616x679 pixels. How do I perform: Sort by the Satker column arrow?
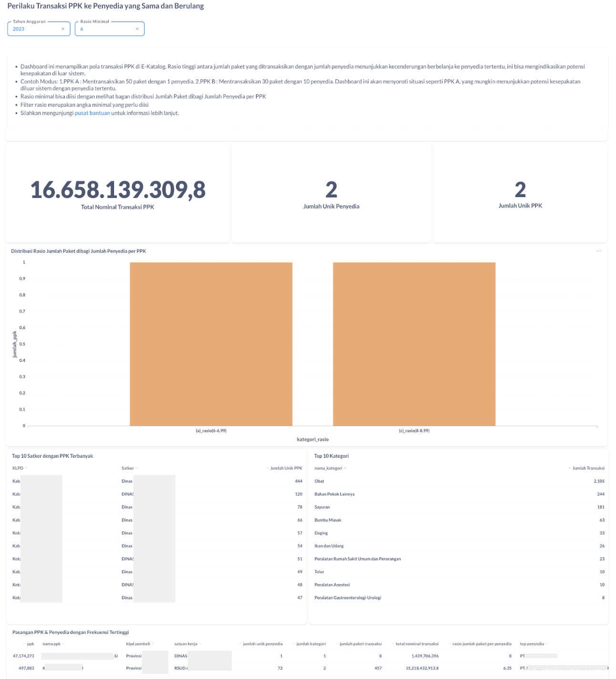[x=137, y=468]
